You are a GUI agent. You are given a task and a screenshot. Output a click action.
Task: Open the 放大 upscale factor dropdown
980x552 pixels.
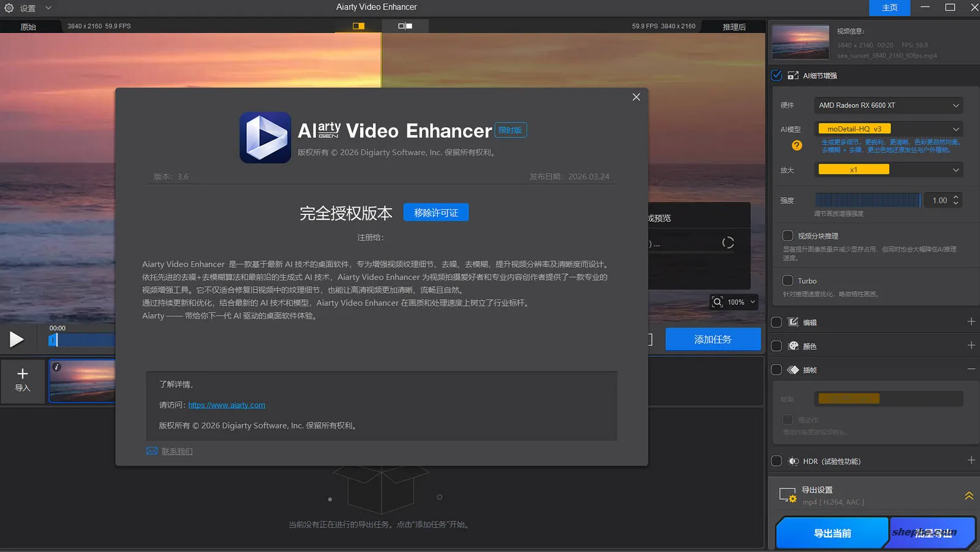(888, 169)
